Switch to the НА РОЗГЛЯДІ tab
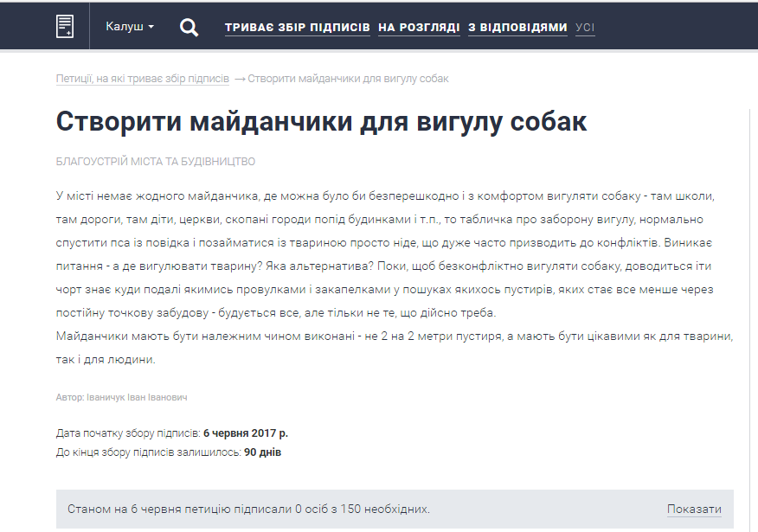 click(419, 28)
